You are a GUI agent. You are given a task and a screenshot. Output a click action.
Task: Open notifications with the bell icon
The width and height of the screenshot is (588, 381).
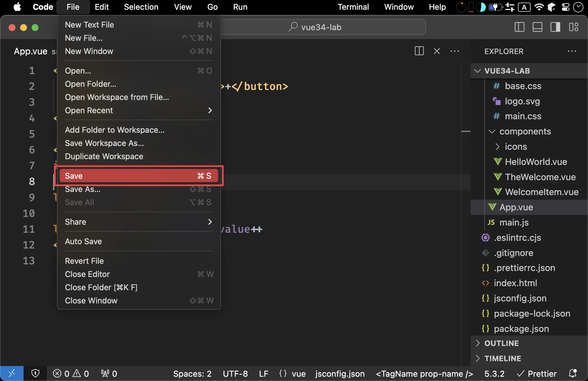point(573,374)
